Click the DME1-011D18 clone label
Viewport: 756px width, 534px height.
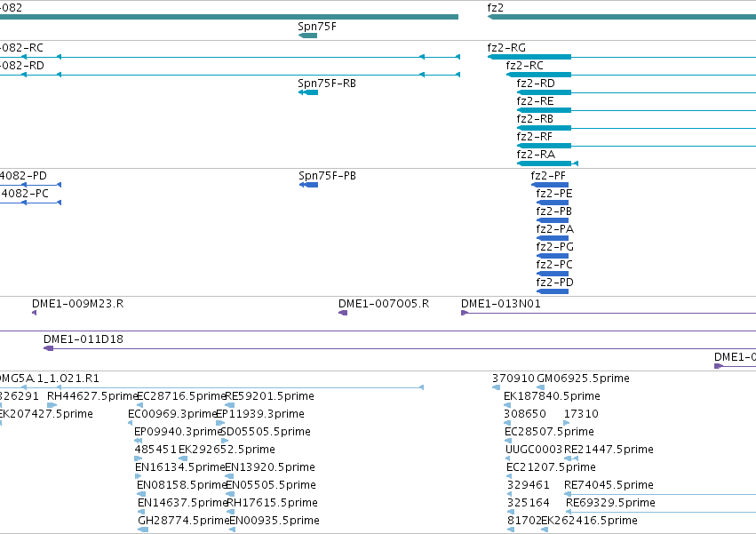coord(84,339)
